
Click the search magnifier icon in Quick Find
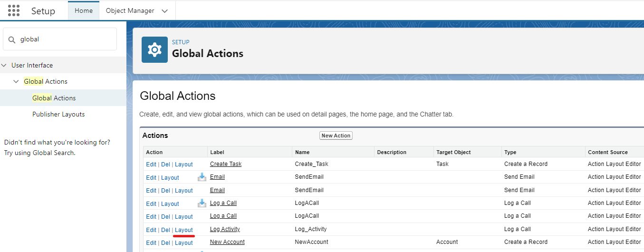tap(12, 39)
